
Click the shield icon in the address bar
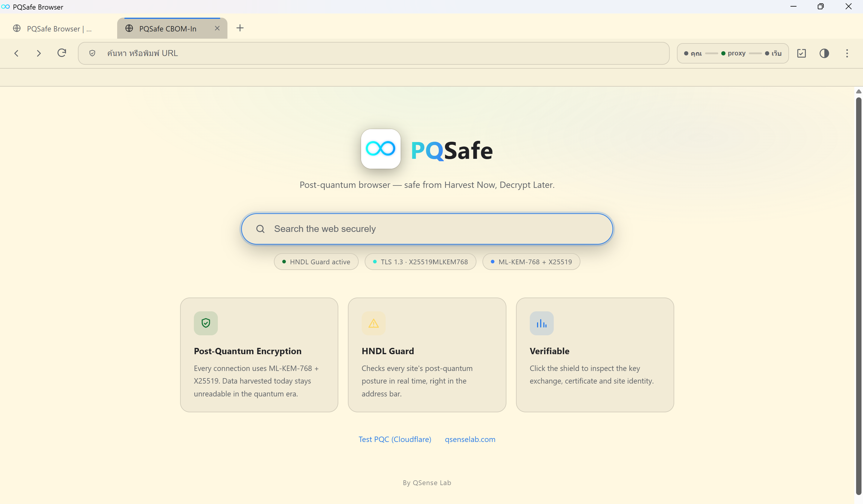92,53
